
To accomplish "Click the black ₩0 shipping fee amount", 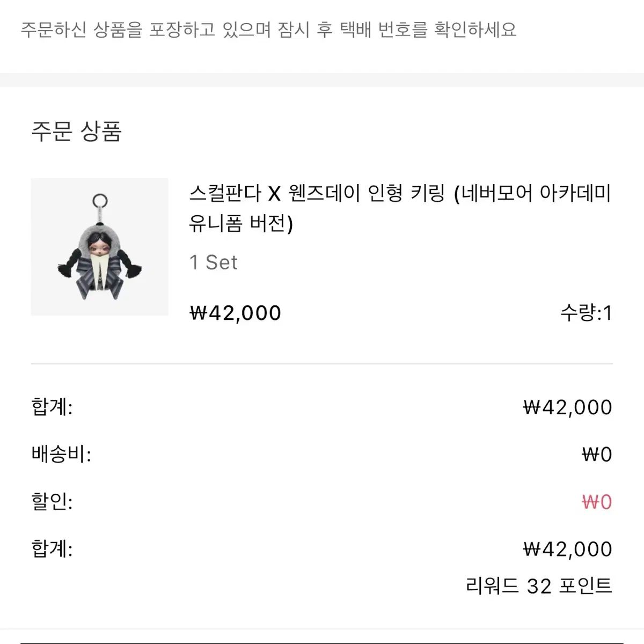I will pyautogui.click(x=597, y=455).
